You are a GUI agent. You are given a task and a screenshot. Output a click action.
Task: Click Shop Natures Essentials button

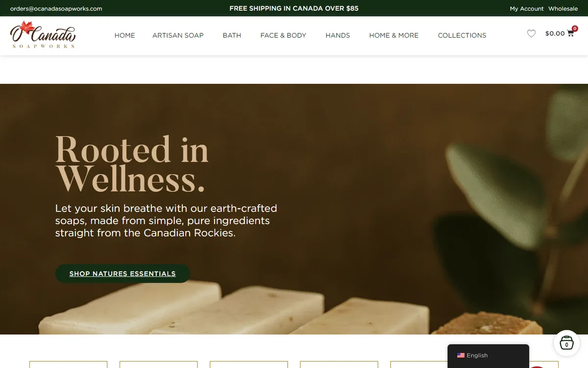click(x=122, y=273)
